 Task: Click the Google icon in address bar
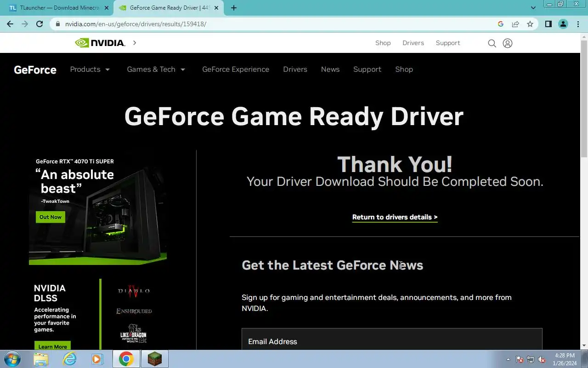coord(501,24)
